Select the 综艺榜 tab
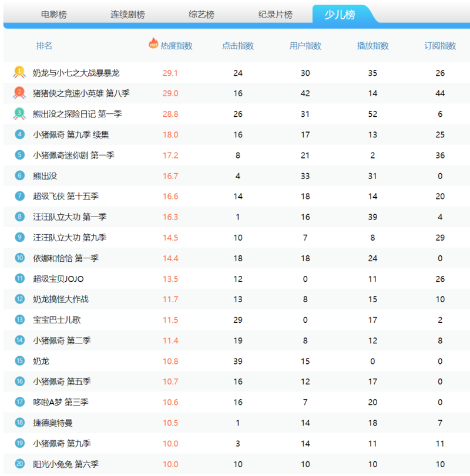Image resolution: width=470 pixels, height=476 pixels. (202, 15)
